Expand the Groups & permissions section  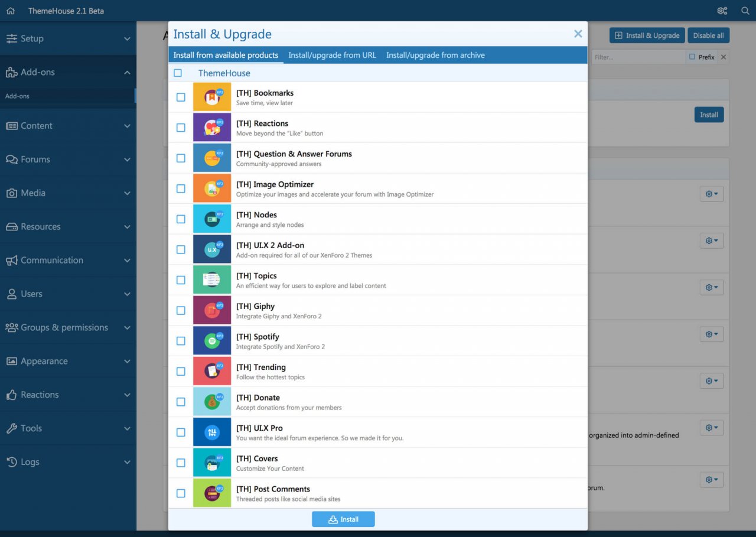pos(68,327)
